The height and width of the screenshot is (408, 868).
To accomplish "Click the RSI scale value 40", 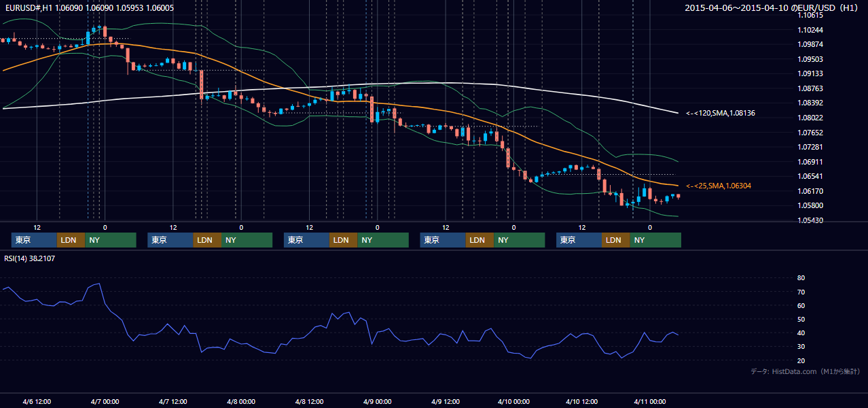I will (801, 333).
